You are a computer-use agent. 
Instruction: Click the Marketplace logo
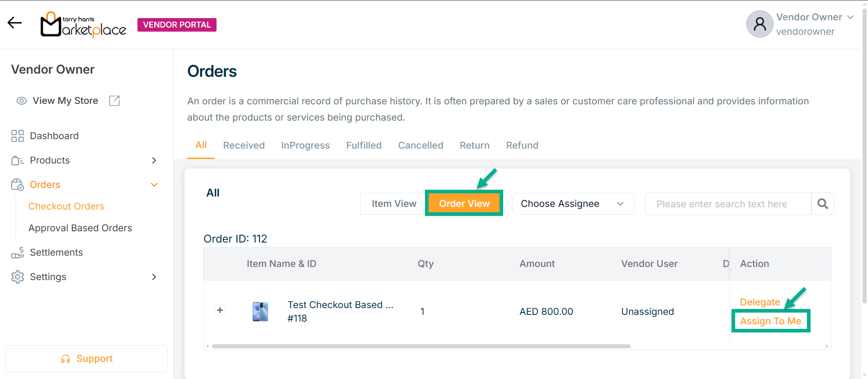pos(84,24)
